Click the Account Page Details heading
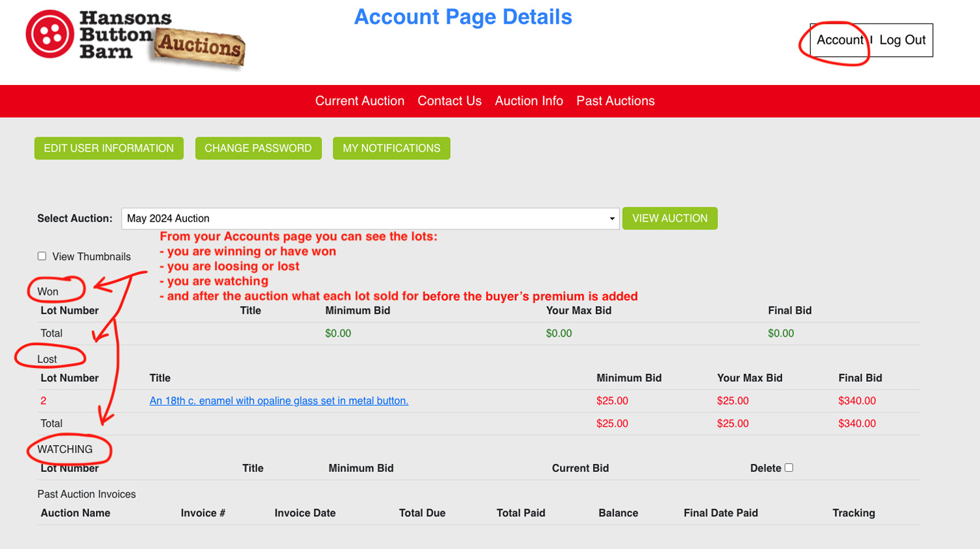Image resolution: width=980 pixels, height=549 pixels. click(463, 17)
